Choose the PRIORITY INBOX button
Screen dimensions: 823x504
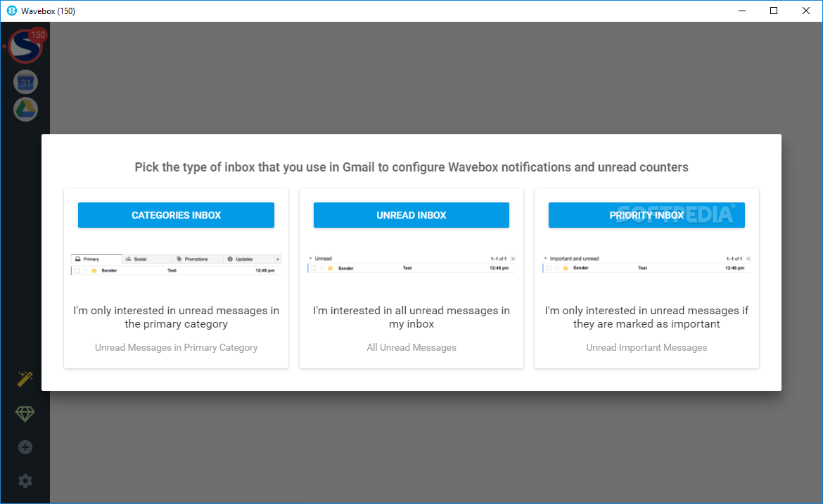pos(646,215)
